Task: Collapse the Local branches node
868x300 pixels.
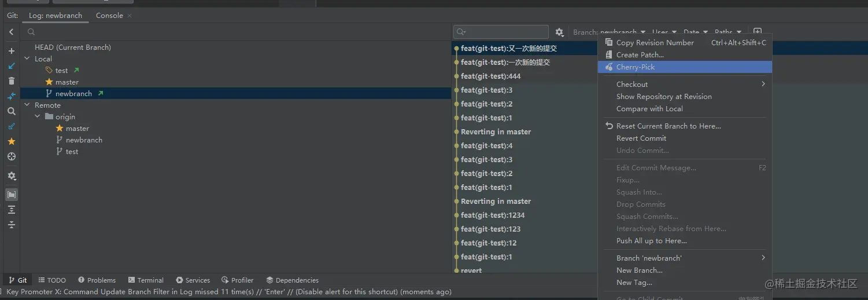Action: [27, 59]
